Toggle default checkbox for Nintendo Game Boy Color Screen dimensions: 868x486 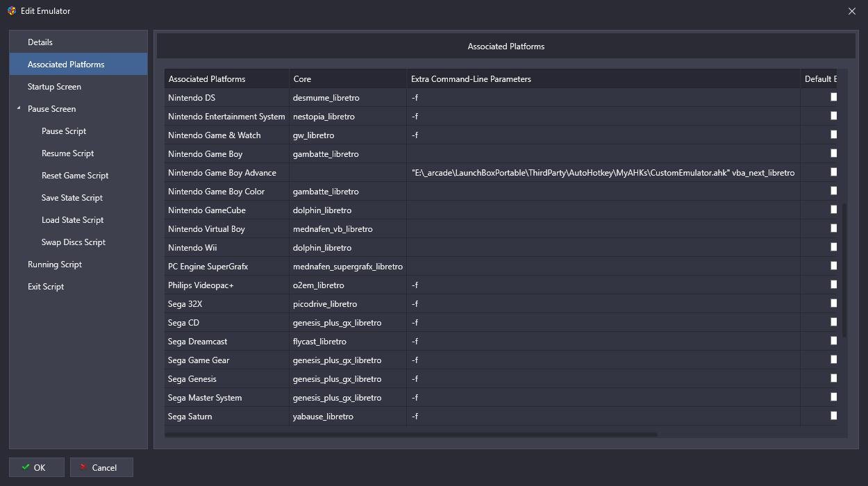834,191
